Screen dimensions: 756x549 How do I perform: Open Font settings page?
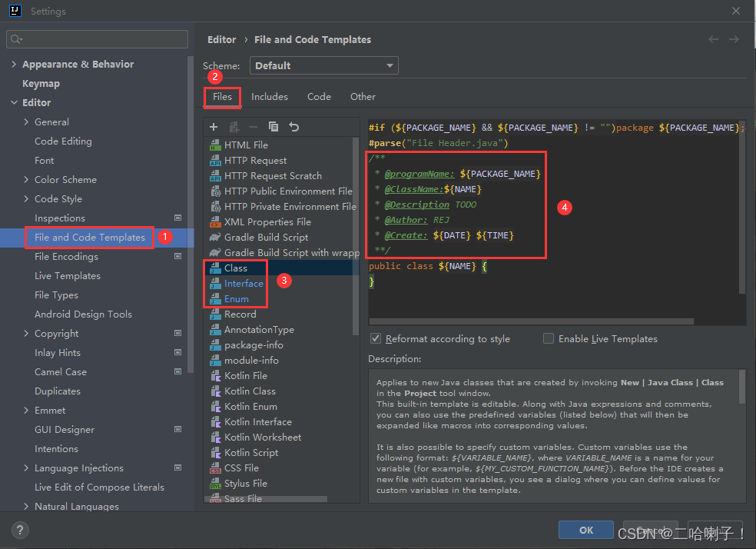45,161
